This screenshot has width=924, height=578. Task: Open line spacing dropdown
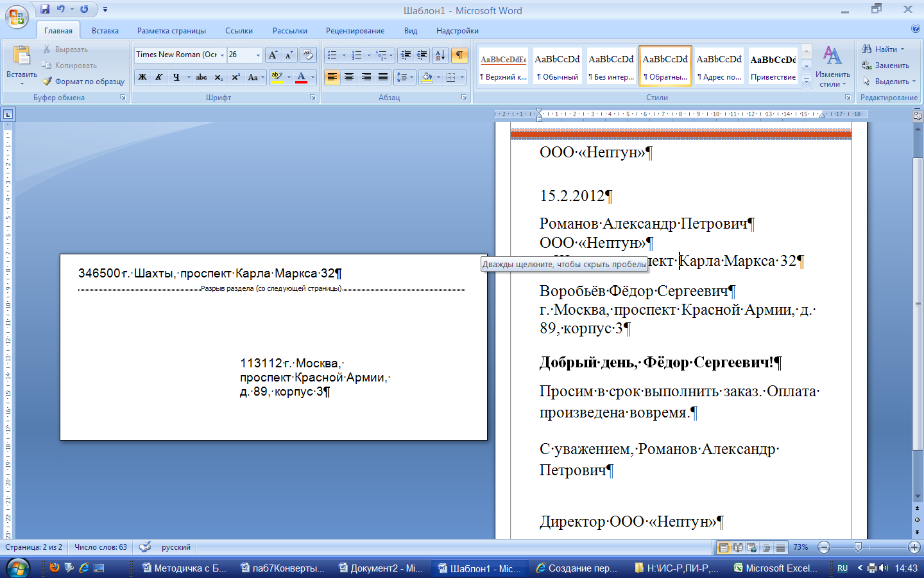[405, 77]
